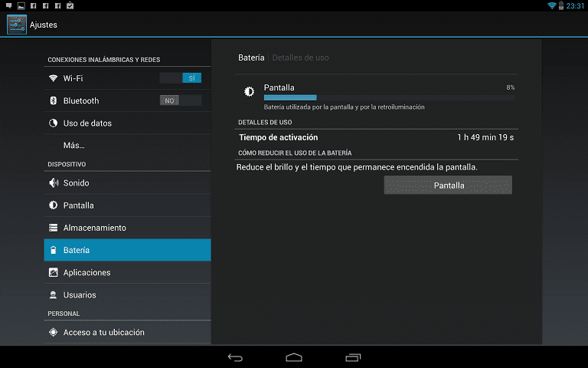Image resolution: width=588 pixels, height=368 pixels.
Task: Click the Uso de datos icon
Action: point(54,123)
